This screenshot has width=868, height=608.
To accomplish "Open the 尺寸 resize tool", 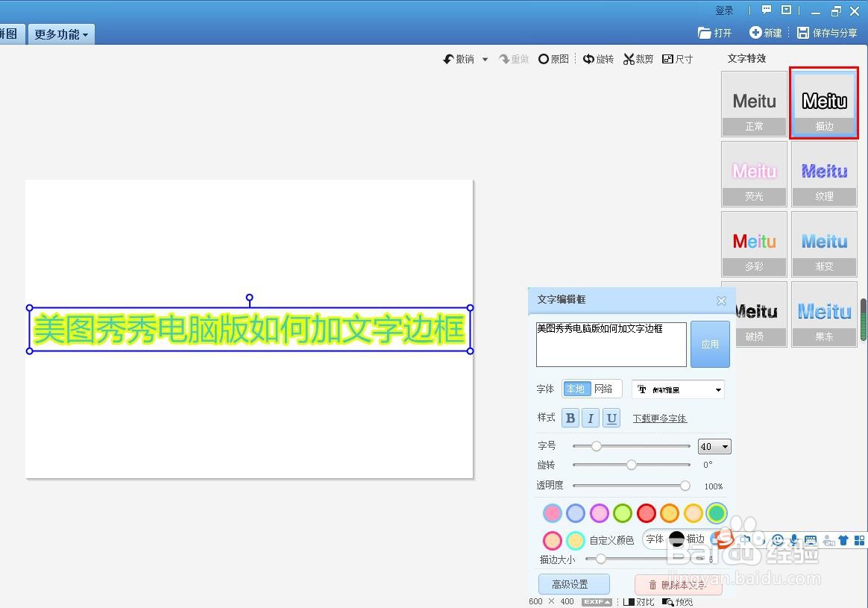I will (678, 59).
